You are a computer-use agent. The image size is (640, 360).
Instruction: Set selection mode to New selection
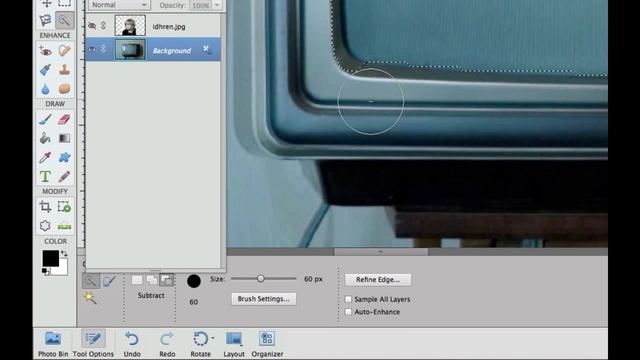point(137,280)
